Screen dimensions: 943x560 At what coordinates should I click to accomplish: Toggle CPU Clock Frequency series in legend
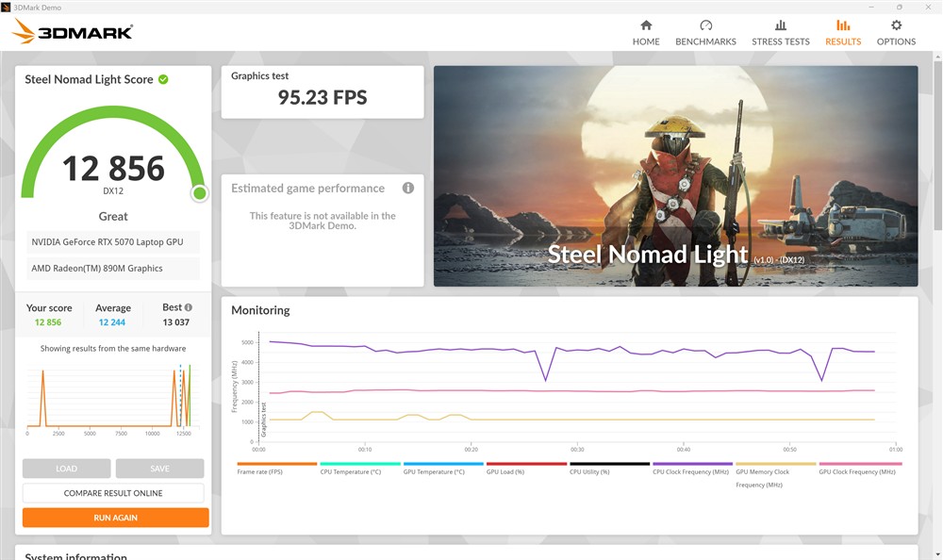click(692, 471)
